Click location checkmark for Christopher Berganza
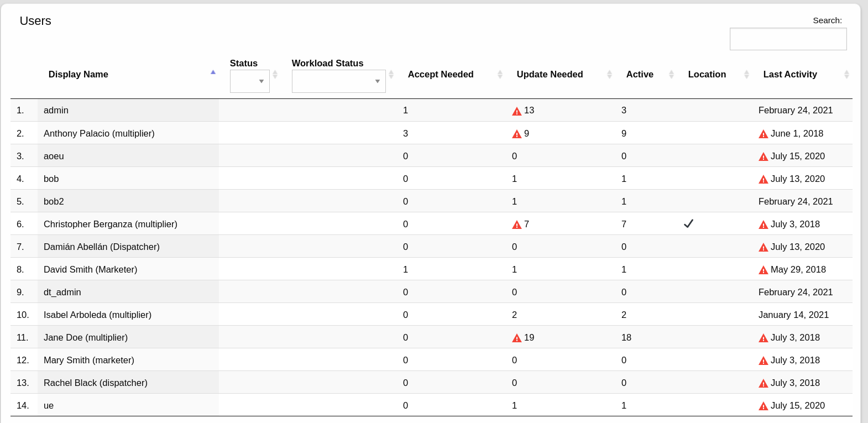 pos(688,223)
